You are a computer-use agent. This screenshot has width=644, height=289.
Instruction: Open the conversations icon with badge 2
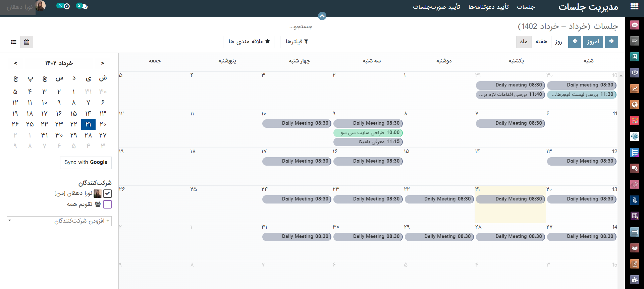(x=85, y=6)
